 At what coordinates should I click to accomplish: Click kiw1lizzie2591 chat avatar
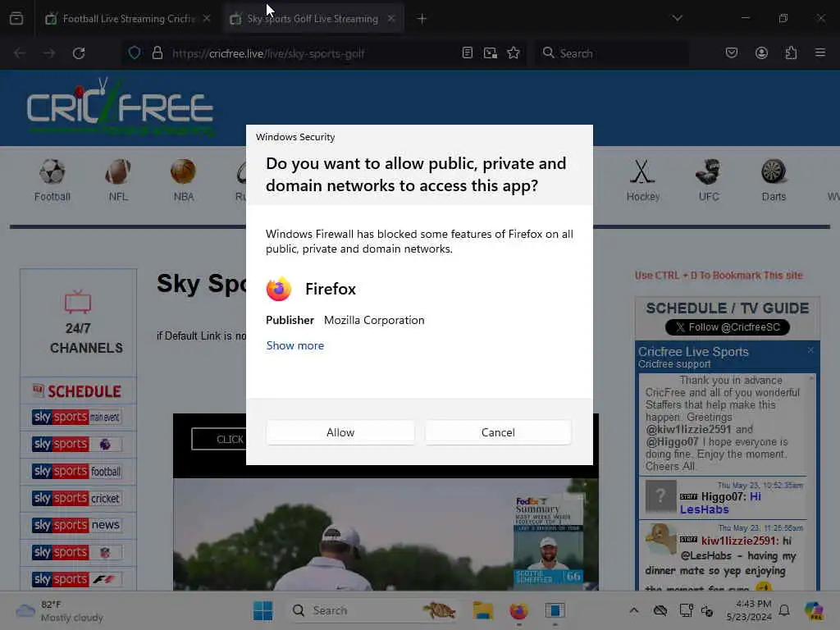click(660, 540)
